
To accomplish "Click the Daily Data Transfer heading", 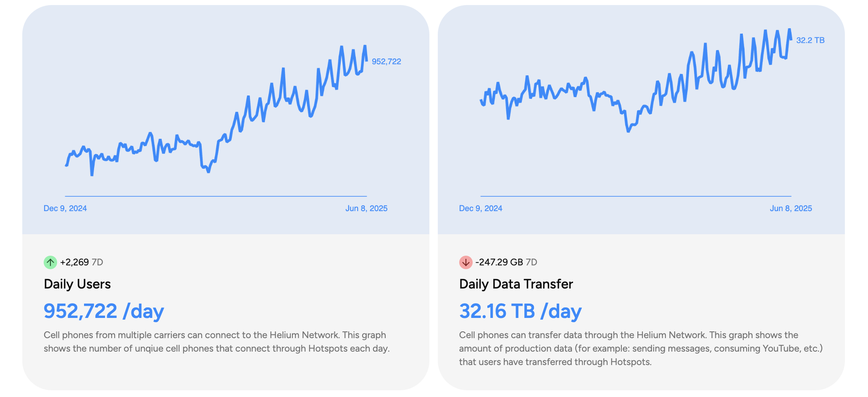I will 516,284.
